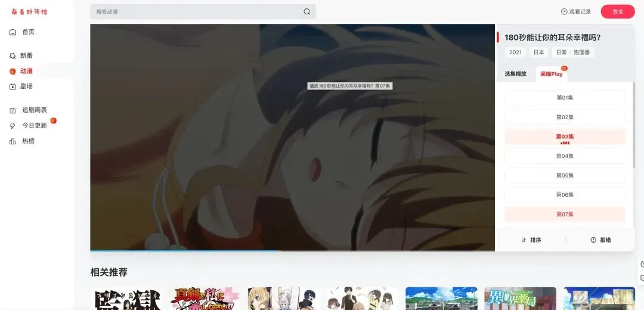Select the currently playing 第03集
Screen dimensions: 644x310
565,137
